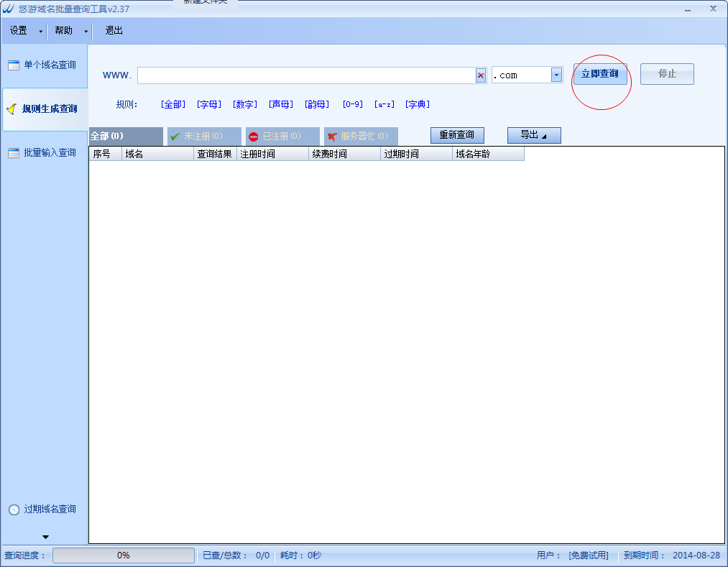Screen dimensions: 728x567
Task: Open the .com domain suffix dropdown
Action: (556, 75)
